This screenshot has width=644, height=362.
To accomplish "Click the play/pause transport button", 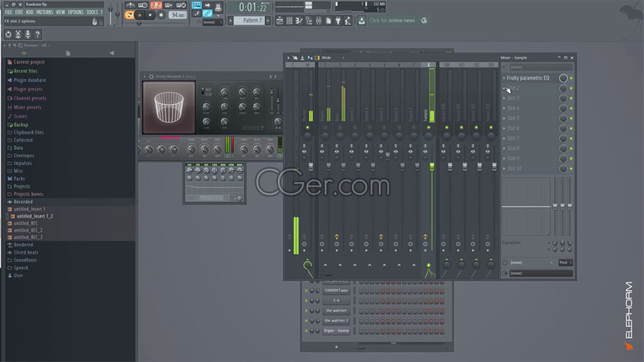I will pos(140,15).
